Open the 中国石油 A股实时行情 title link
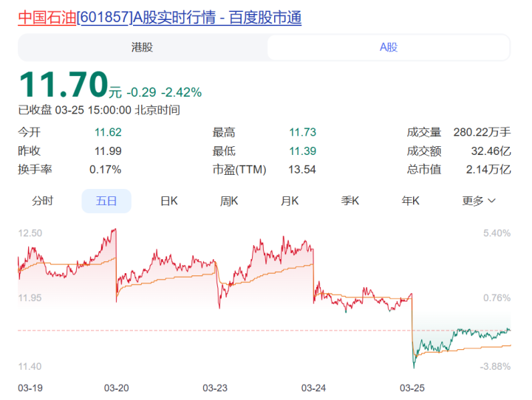The height and width of the screenshot is (400, 532). click(160, 18)
